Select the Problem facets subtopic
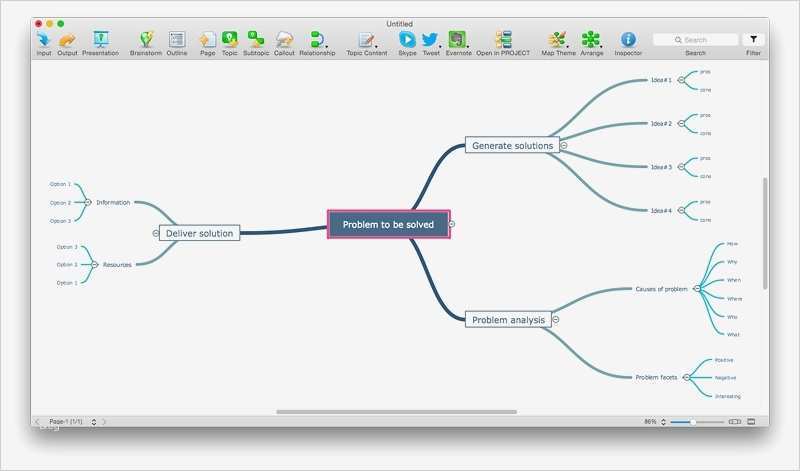This screenshot has width=800, height=471. (656, 377)
